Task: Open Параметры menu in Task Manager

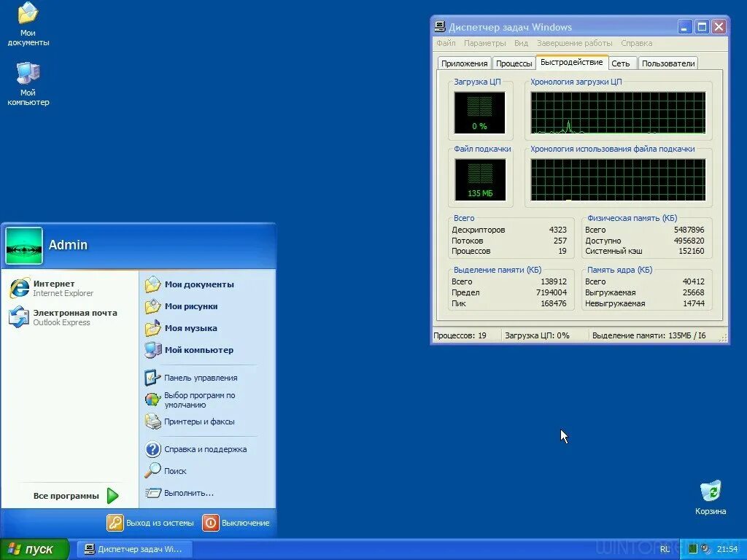Action: 485,43
